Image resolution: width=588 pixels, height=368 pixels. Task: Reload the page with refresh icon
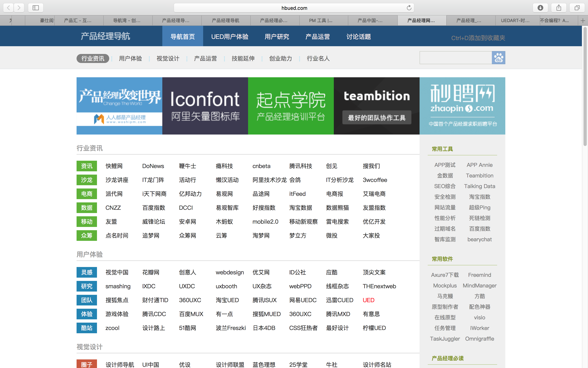[x=409, y=8]
